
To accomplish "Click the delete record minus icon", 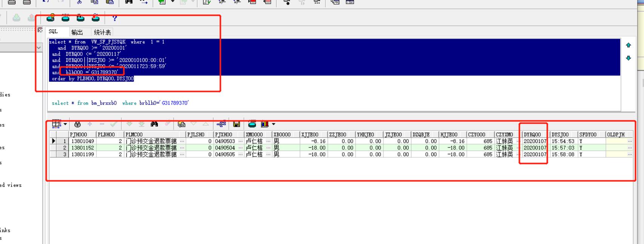I will 102,124.
